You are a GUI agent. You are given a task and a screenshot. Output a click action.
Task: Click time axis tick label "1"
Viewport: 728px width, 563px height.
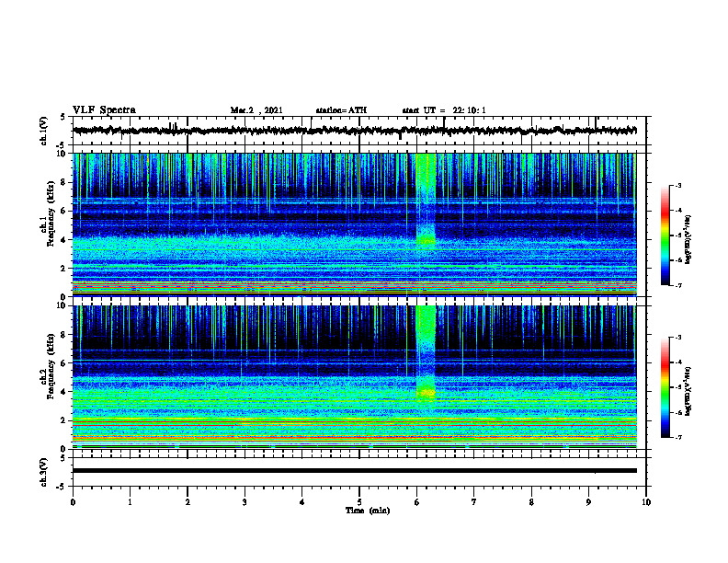click(130, 502)
